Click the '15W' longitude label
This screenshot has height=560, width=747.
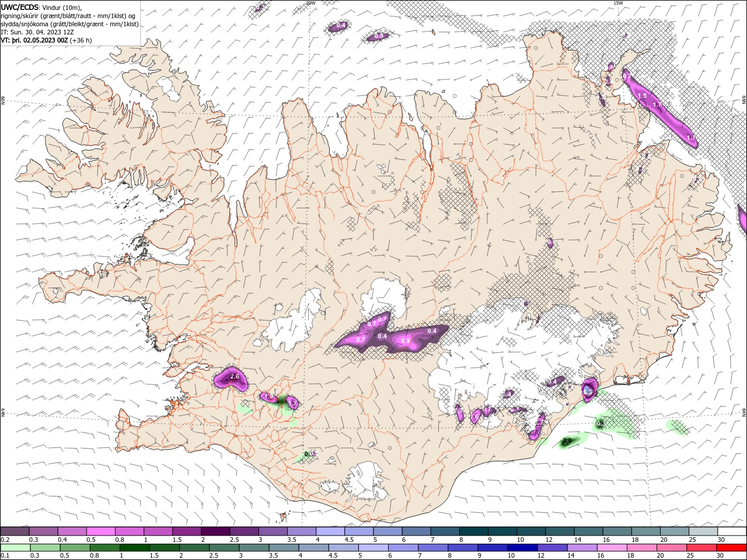618,3
